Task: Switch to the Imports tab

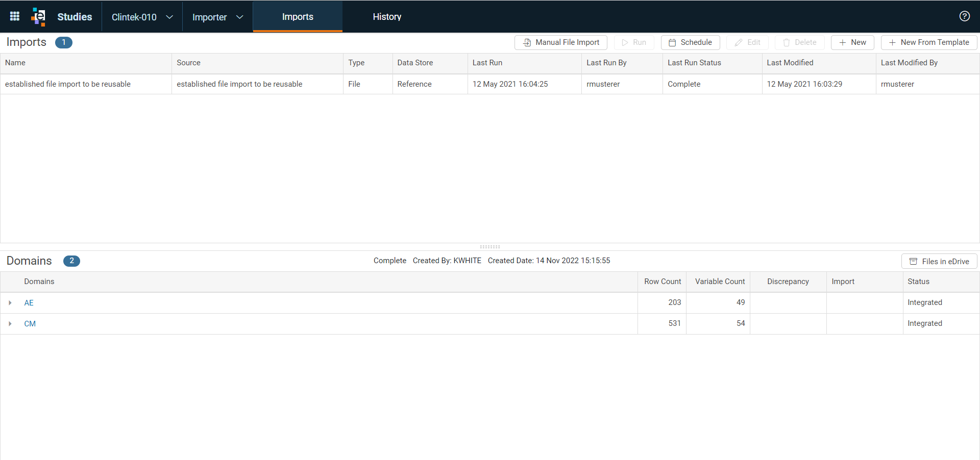Action: (298, 17)
